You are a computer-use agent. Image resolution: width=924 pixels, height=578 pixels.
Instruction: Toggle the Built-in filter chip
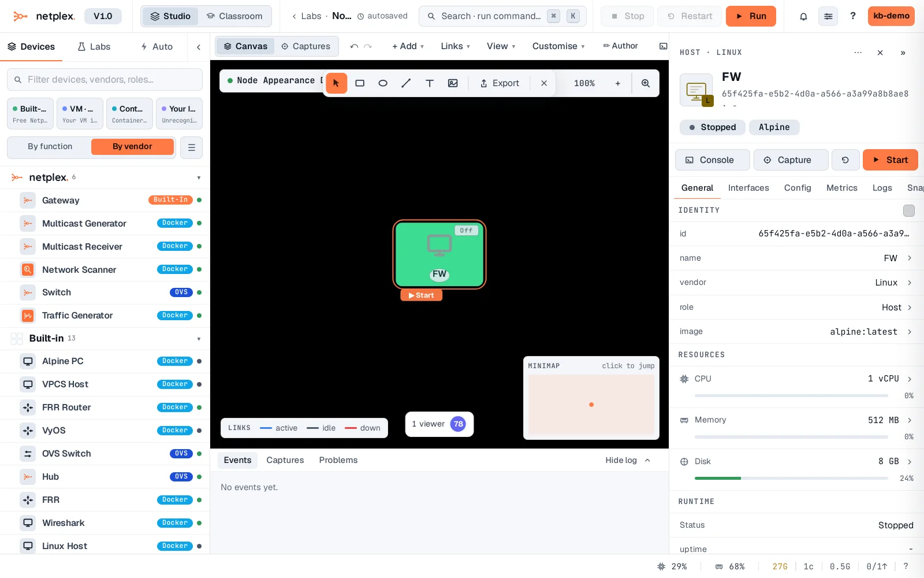click(x=30, y=113)
